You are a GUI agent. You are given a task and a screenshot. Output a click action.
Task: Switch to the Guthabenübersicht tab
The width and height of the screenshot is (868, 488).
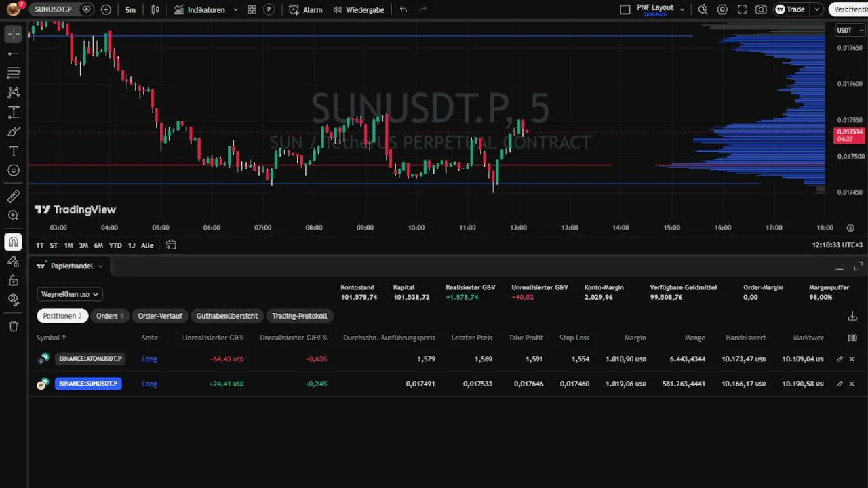227,316
